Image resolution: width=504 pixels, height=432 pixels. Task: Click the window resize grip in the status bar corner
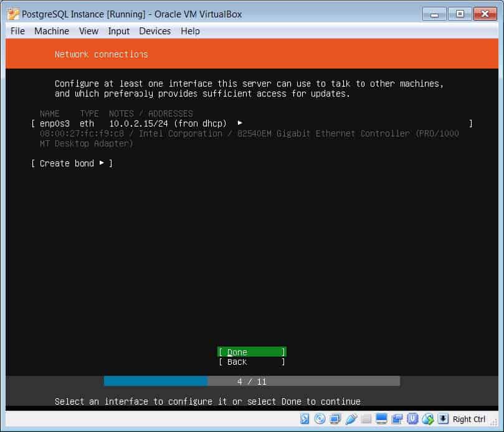pos(493,423)
